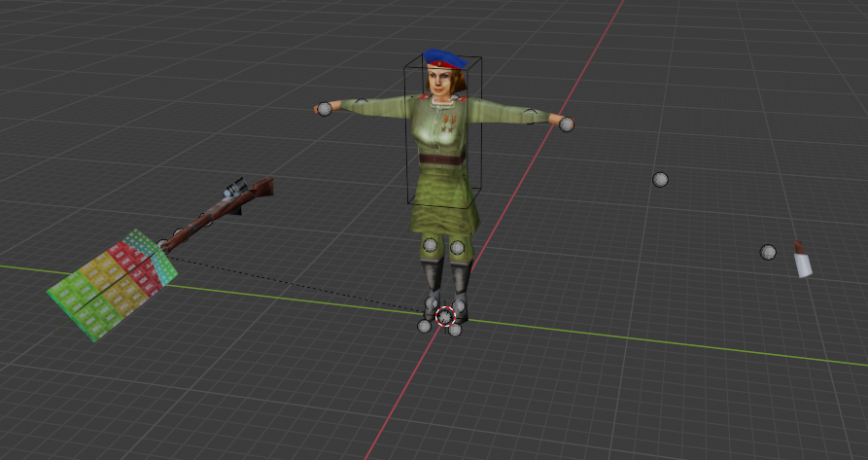Select the cleaver knife model

click(802, 259)
